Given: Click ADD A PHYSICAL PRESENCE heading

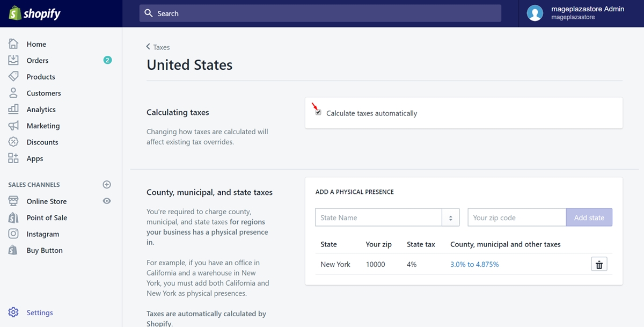Looking at the screenshot, I should click(355, 192).
